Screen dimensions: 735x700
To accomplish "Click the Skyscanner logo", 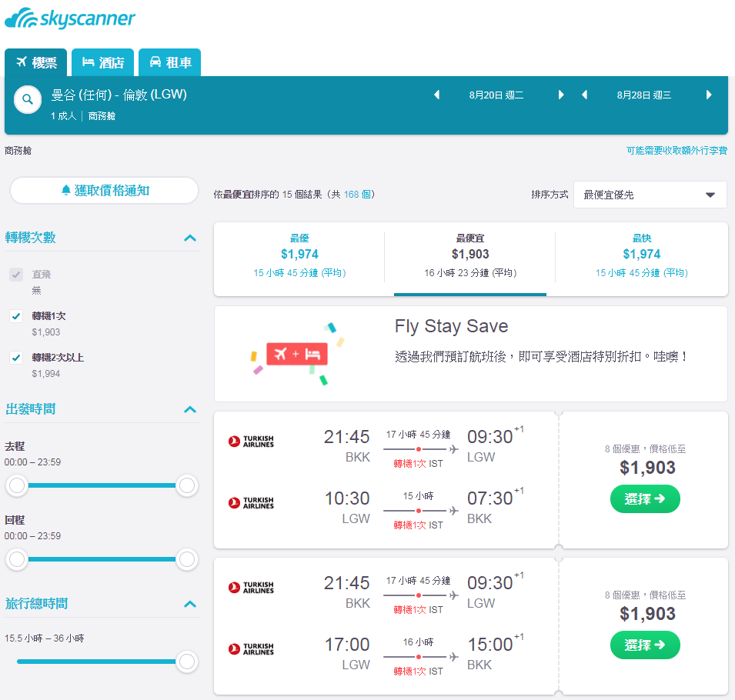I will (x=70, y=18).
